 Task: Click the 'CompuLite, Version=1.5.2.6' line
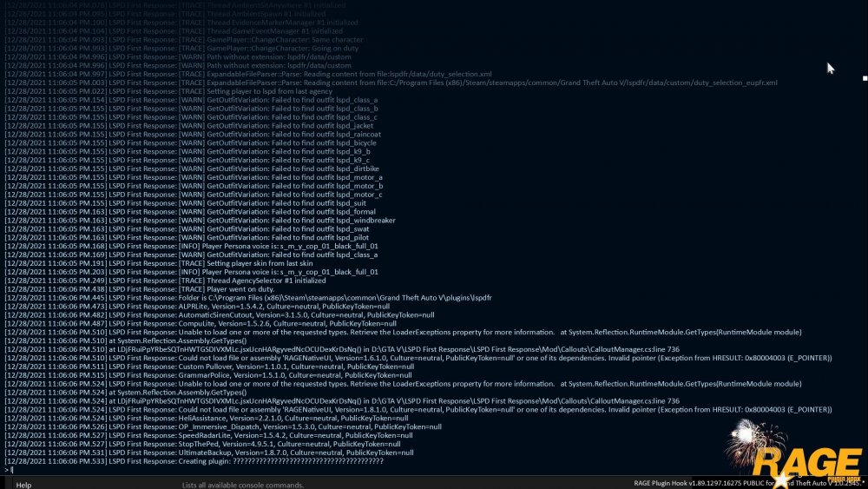point(201,323)
